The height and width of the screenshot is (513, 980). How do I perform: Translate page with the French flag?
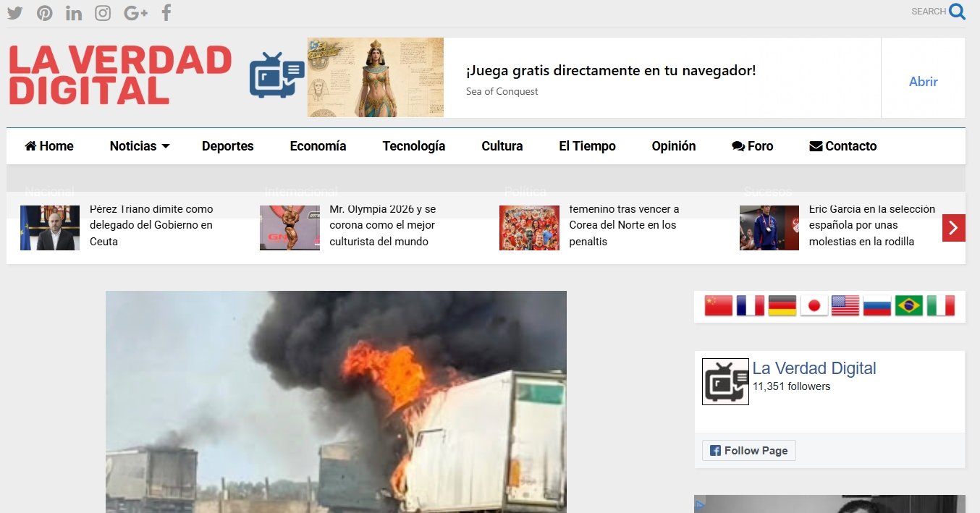click(x=751, y=305)
